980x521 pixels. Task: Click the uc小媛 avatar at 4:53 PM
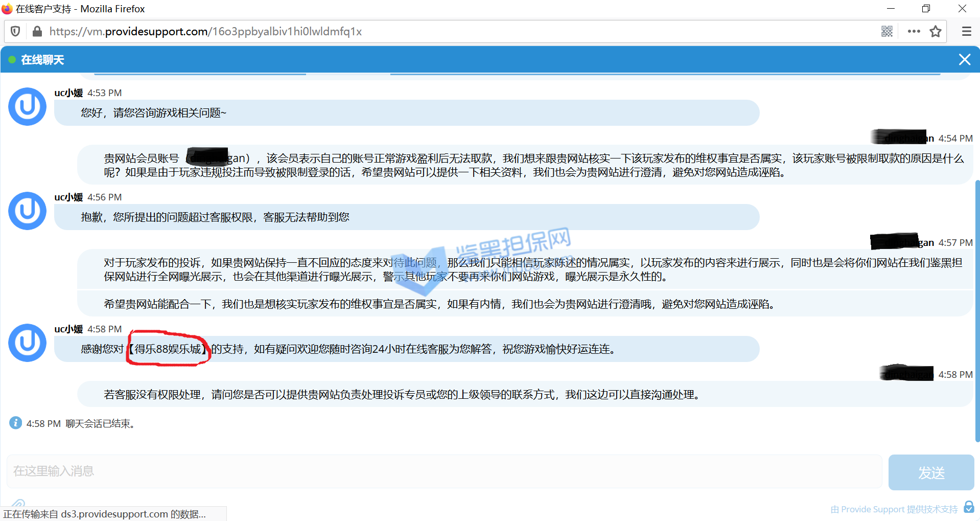(x=28, y=107)
